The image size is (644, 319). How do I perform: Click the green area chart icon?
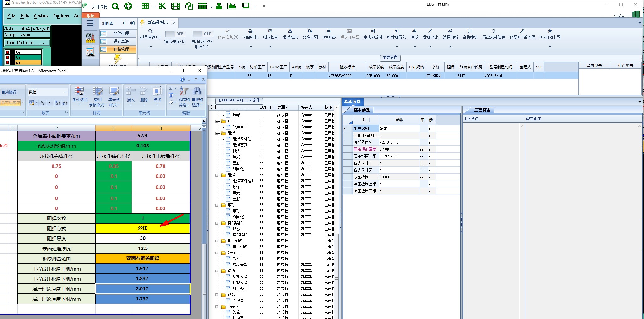coord(232,6)
